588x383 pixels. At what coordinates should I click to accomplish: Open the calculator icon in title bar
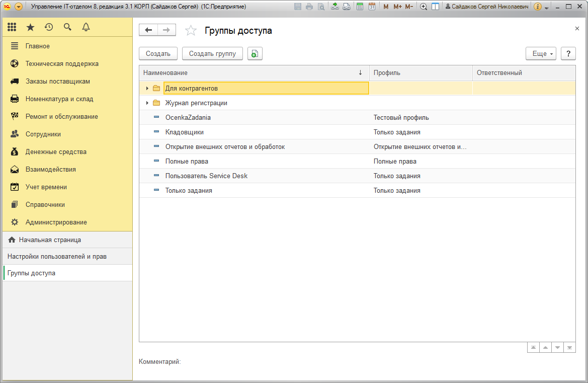360,7
